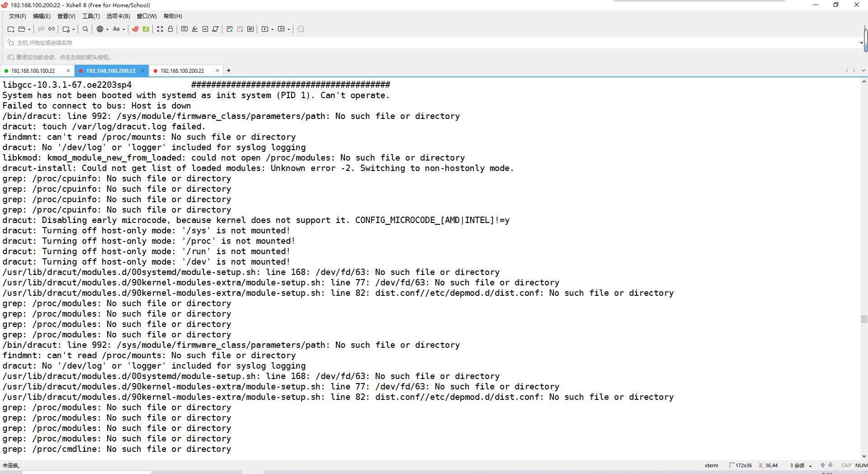Click the highlight pen icon

coord(195,29)
